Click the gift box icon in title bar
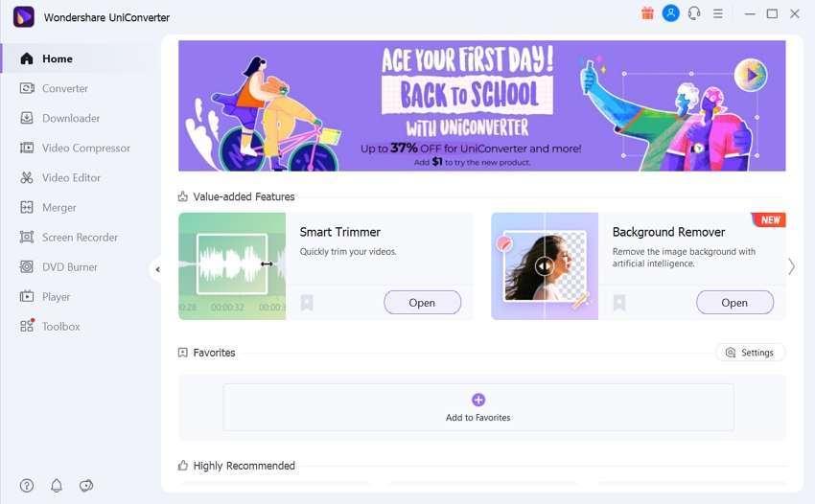Screen dimensions: 815x504 (647, 13)
